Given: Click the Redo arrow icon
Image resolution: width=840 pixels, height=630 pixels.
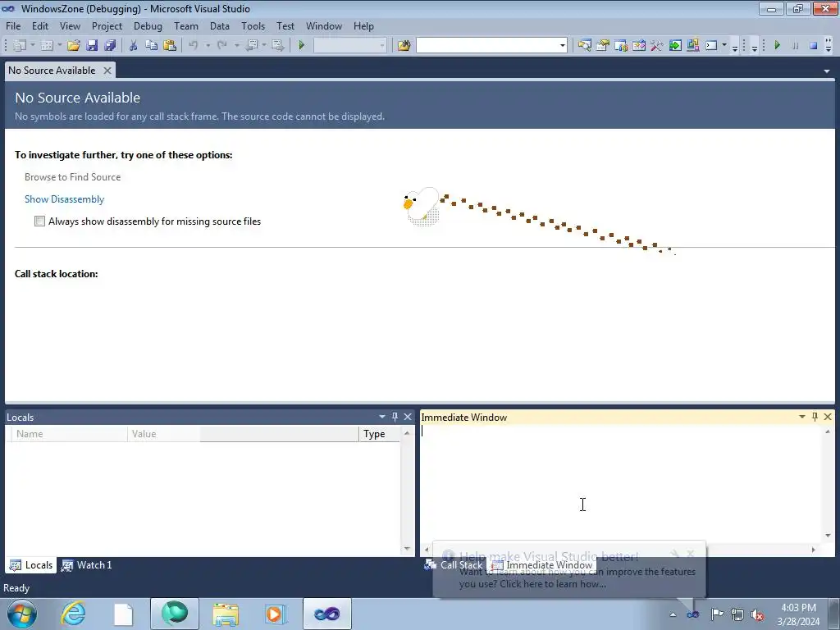Looking at the screenshot, I should pyautogui.click(x=222, y=46).
